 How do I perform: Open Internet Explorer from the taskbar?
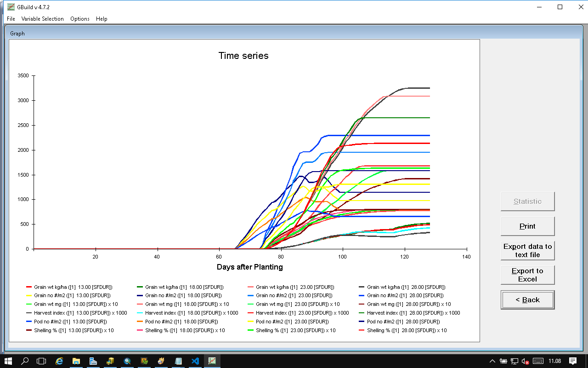click(59, 361)
